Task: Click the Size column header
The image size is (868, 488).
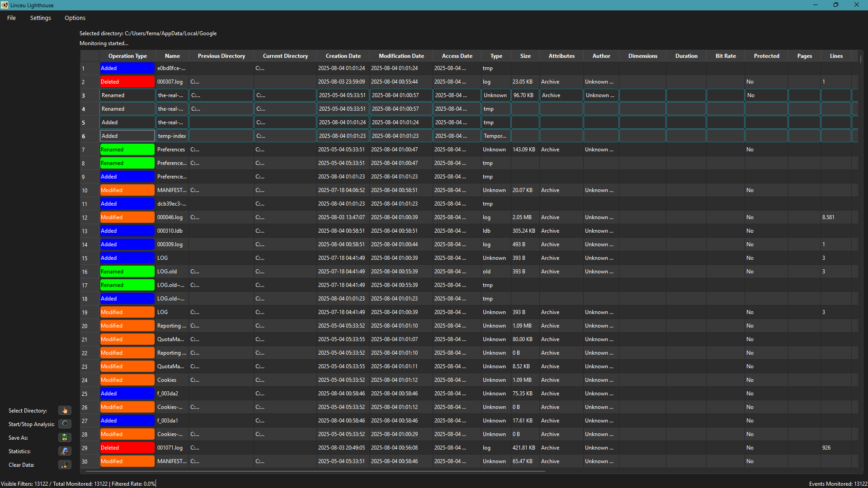Action: point(525,56)
